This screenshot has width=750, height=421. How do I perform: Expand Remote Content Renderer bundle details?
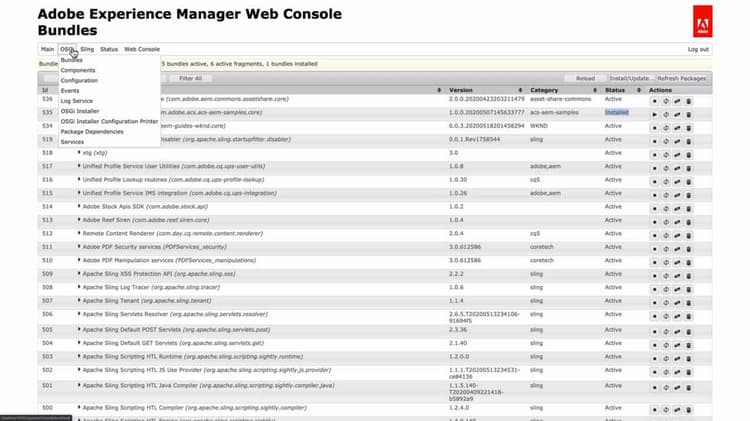point(79,233)
